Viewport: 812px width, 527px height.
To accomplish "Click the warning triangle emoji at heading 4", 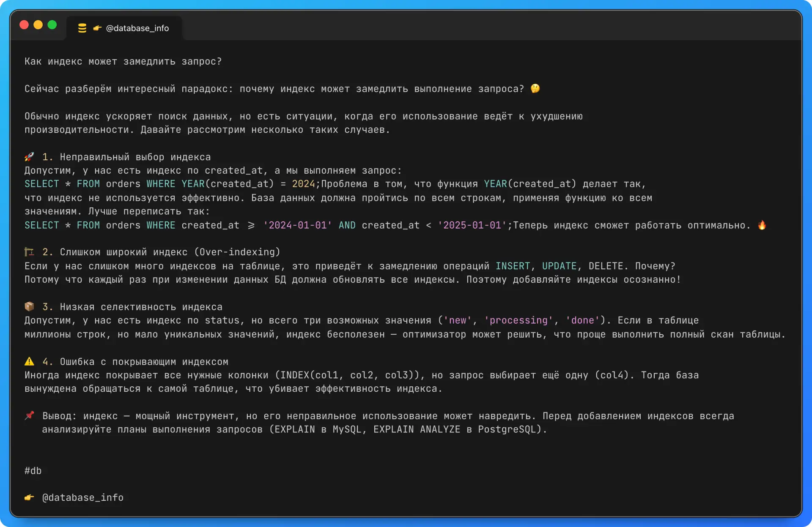I will tap(29, 361).
